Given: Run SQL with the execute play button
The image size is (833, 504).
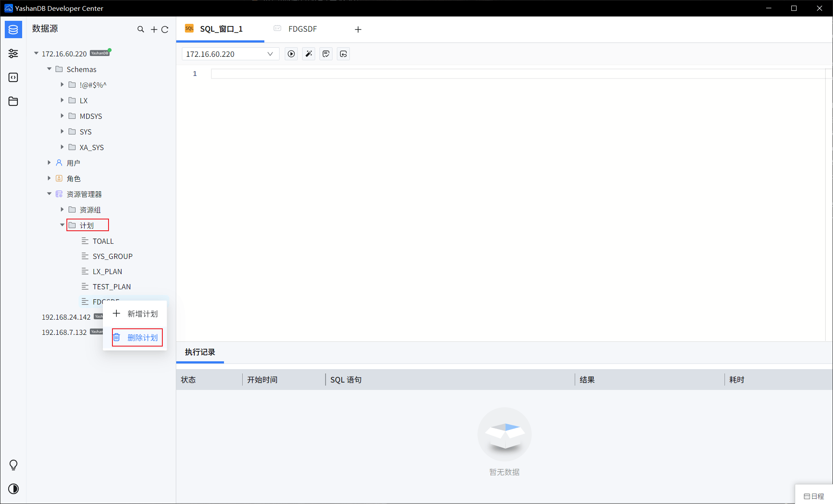Looking at the screenshot, I should [291, 54].
